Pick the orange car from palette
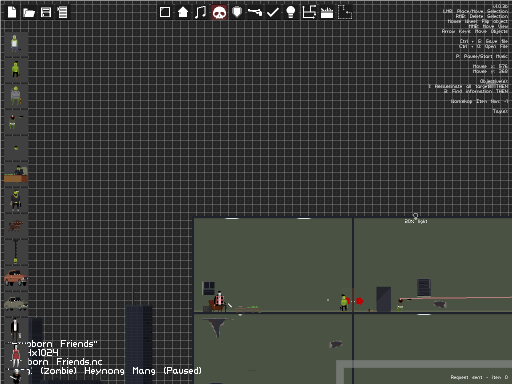This screenshot has width=512, height=384. [16, 278]
